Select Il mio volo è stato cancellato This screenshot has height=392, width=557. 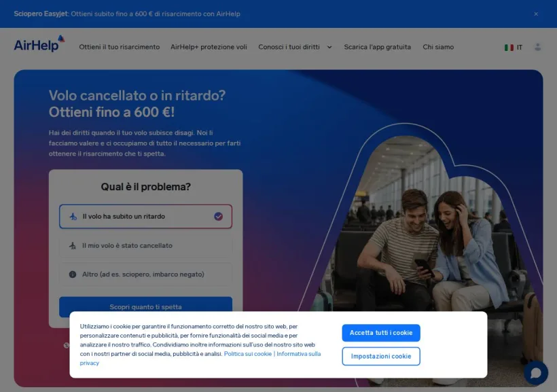145,245
